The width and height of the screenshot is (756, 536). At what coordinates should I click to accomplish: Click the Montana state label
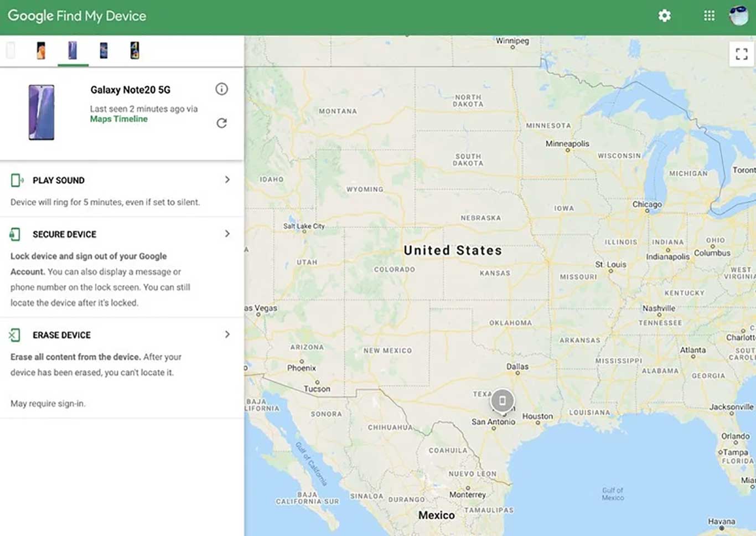point(338,111)
